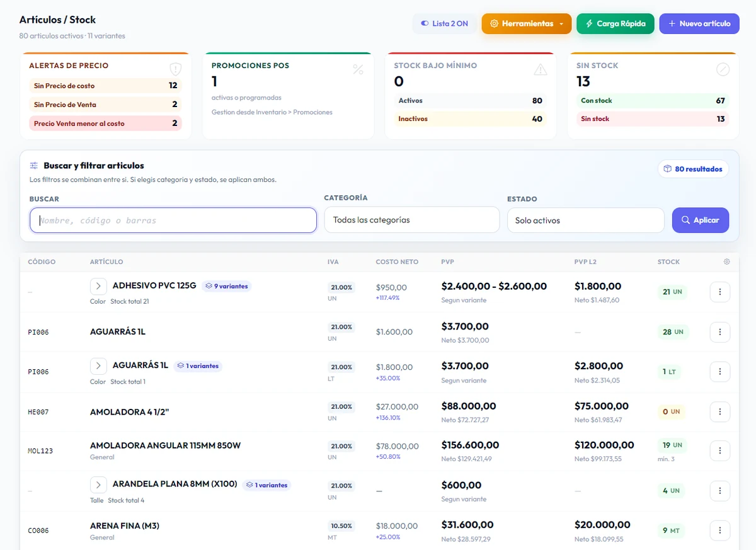756x550 pixels.
Task: Click the Carga Rápida button
Action: (616, 23)
